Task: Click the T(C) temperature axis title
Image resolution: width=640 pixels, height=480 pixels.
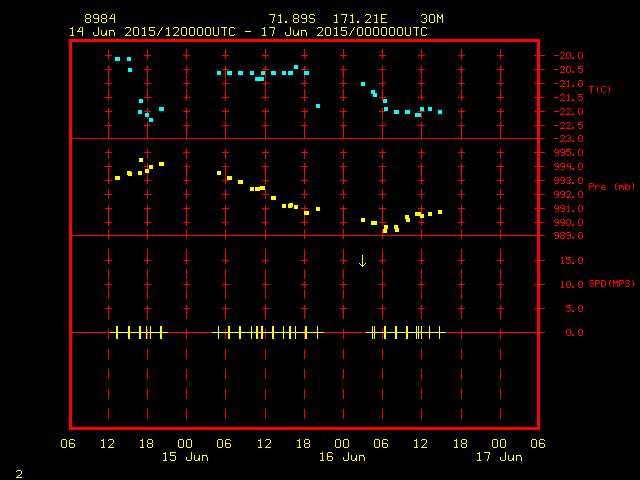Action: (x=600, y=89)
